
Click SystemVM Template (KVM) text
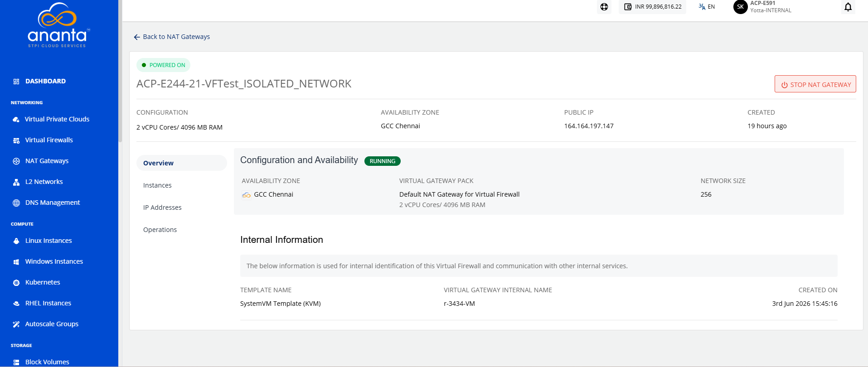point(281,304)
